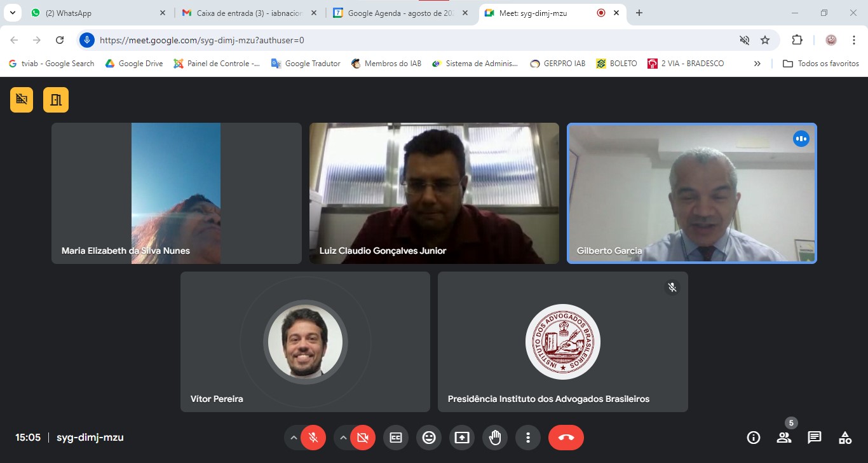
Task: Switch to the WhatsApp tab
Action: (95, 13)
